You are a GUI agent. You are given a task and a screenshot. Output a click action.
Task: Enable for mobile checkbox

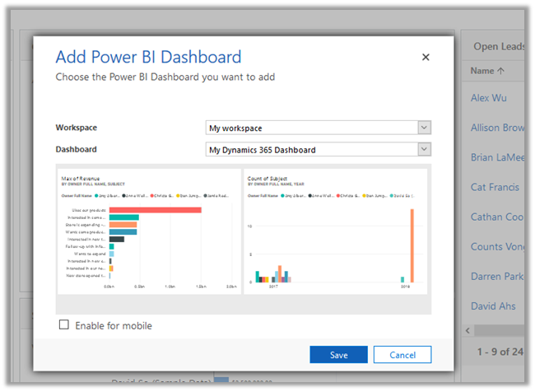point(64,325)
